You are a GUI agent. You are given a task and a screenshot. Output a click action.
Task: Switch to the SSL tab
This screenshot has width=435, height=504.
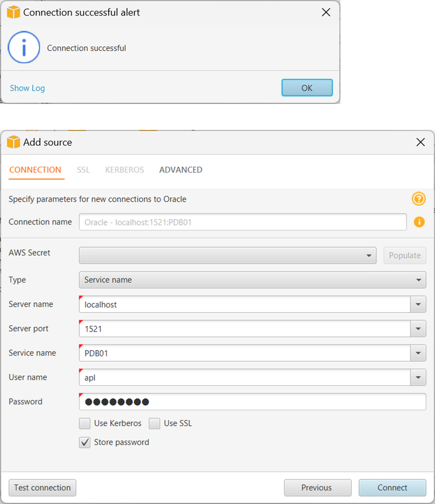click(83, 170)
